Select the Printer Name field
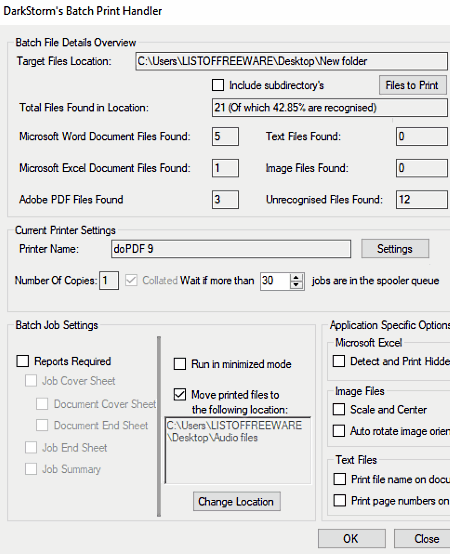 click(x=231, y=249)
